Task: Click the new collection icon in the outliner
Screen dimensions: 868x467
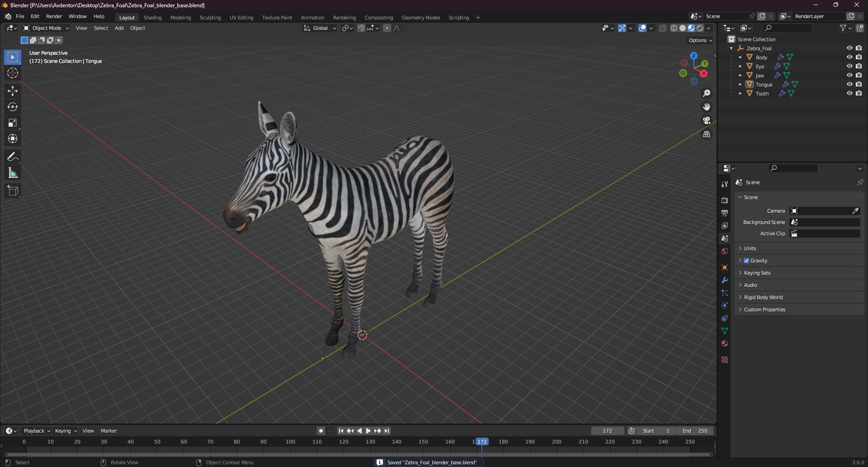Action: [x=860, y=28]
